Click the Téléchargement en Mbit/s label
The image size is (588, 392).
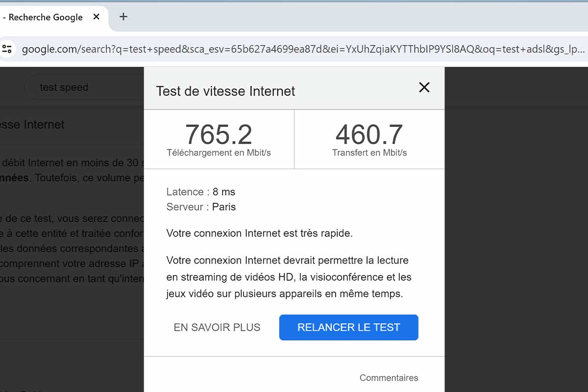219,152
